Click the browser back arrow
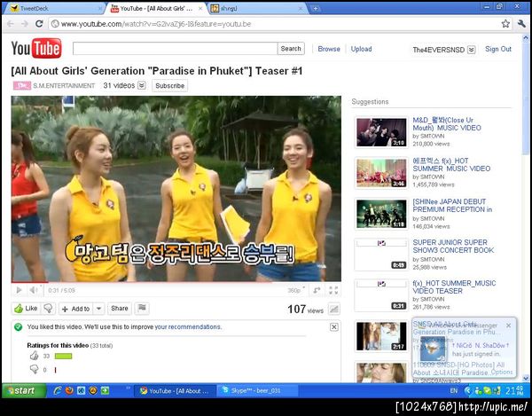This screenshot has width=532, height=416. pos(10,24)
